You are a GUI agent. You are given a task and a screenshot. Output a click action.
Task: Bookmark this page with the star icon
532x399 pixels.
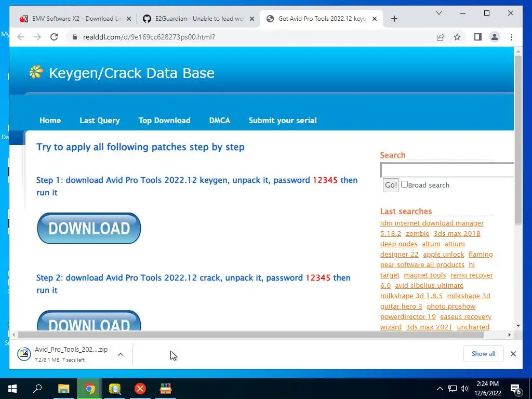(x=457, y=37)
